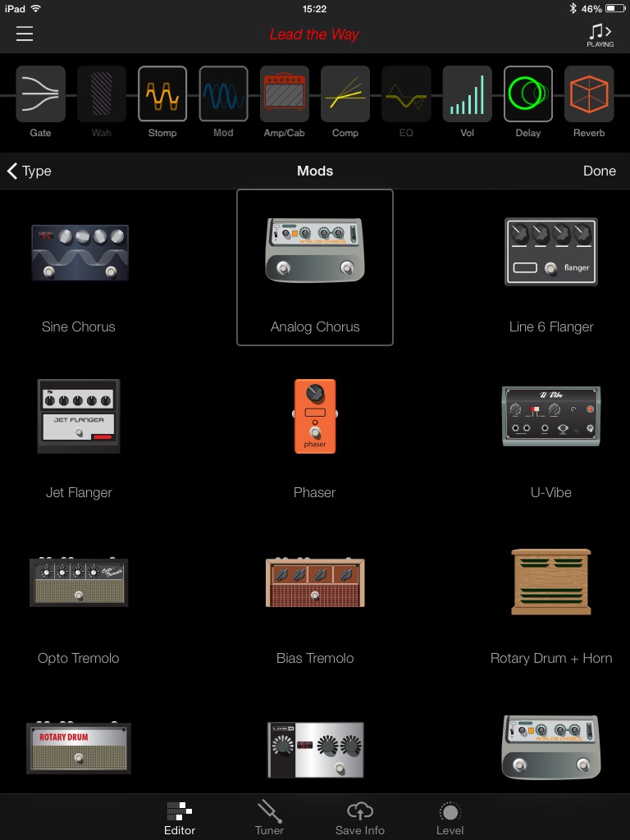Tap the Line 6 Flanger label
The height and width of the screenshot is (840, 630).
pyautogui.click(x=551, y=326)
